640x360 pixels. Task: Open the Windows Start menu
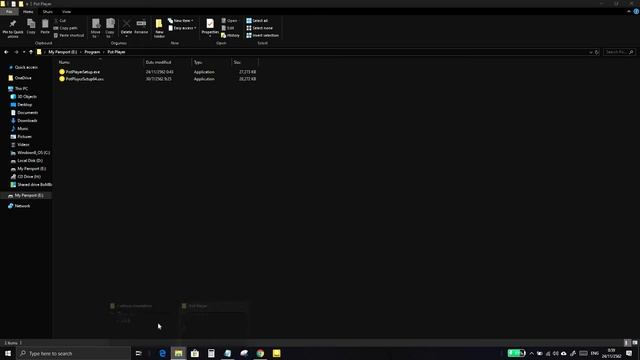8,353
